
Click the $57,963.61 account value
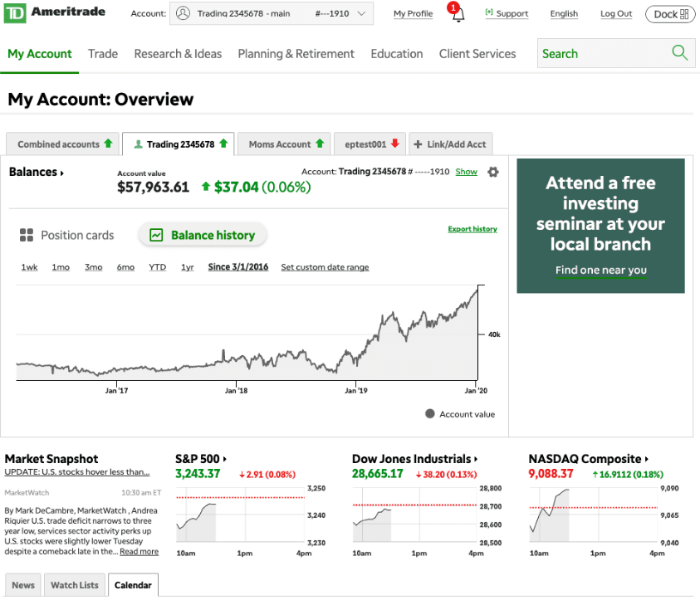point(153,187)
